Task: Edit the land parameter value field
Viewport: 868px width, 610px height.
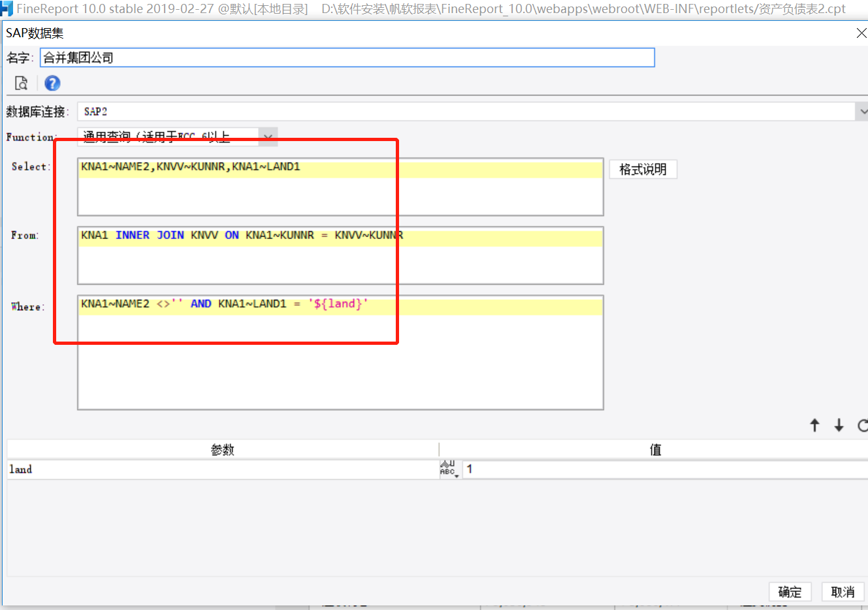Action: [x=665, y=469]
